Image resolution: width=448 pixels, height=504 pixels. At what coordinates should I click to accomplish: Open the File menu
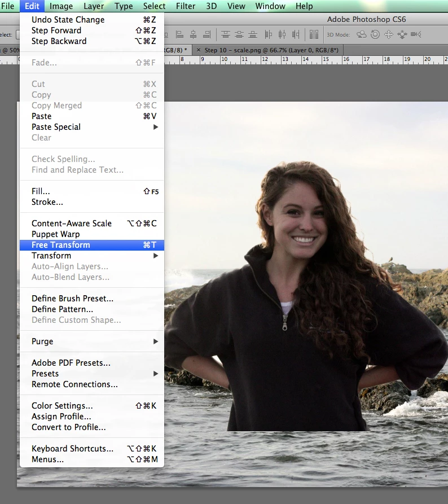point(8,6)
